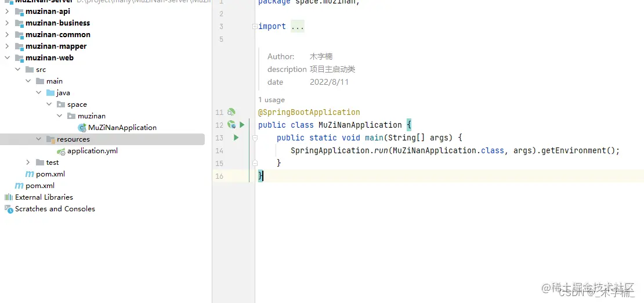Collapse the java source folder
Screen dimensions: 644x303
click(39, 92)
